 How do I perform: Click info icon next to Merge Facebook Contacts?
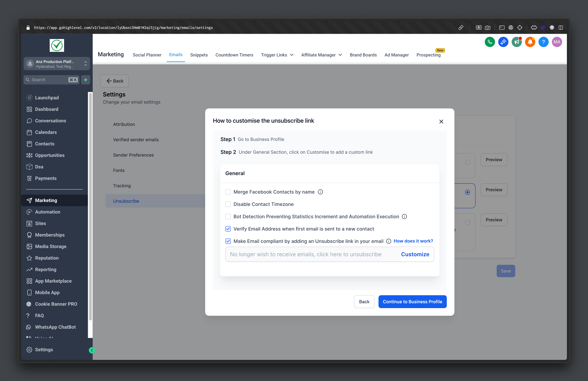[320, 192]
